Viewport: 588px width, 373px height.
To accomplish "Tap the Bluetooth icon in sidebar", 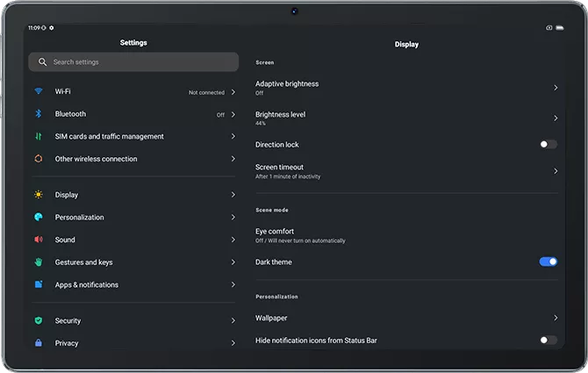I will click(39, 114).
